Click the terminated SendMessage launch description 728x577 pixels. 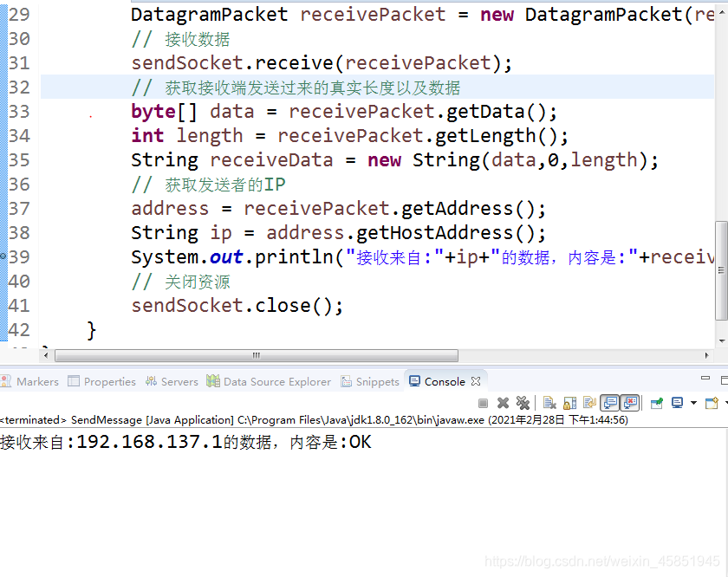pos(314,420)
